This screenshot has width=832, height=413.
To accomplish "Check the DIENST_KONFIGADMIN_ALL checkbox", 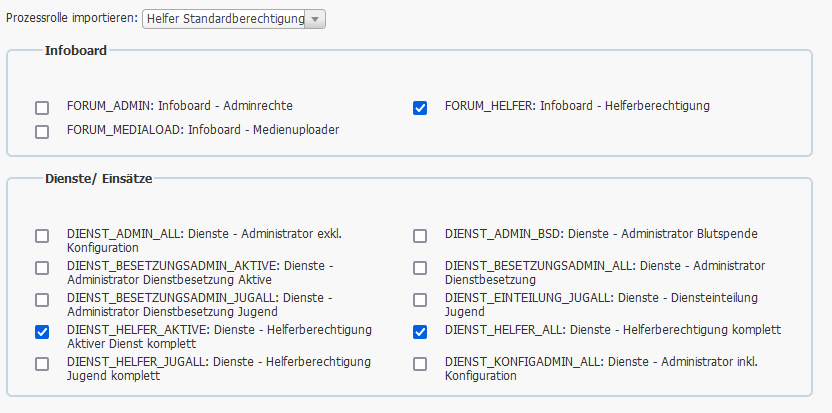I will pos(420,364).
